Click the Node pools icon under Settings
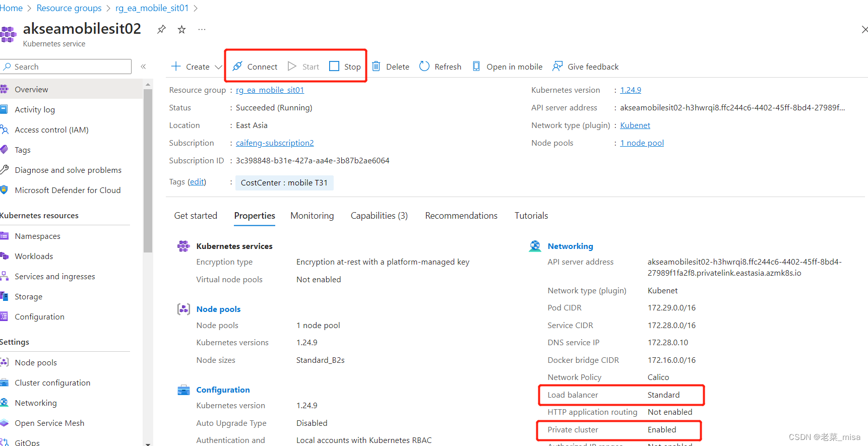This screenshot has width=868, height=446. [x=4, y=362]
